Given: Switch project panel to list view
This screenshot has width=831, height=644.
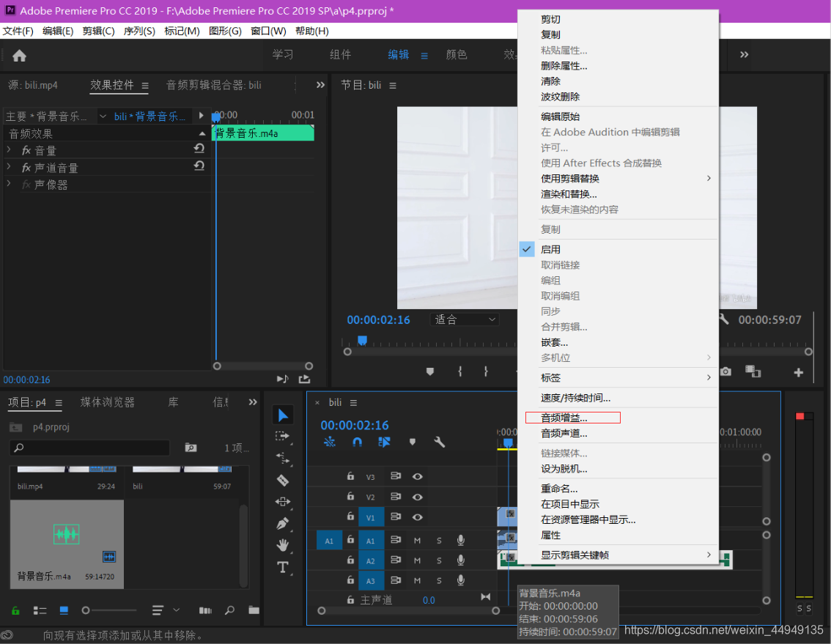Looking at the screenshot, I should [40, 610].
